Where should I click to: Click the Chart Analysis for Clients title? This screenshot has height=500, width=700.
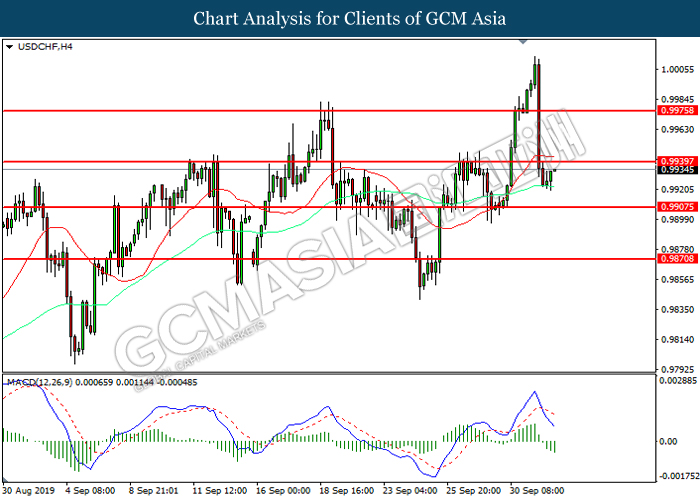(350, 18)
